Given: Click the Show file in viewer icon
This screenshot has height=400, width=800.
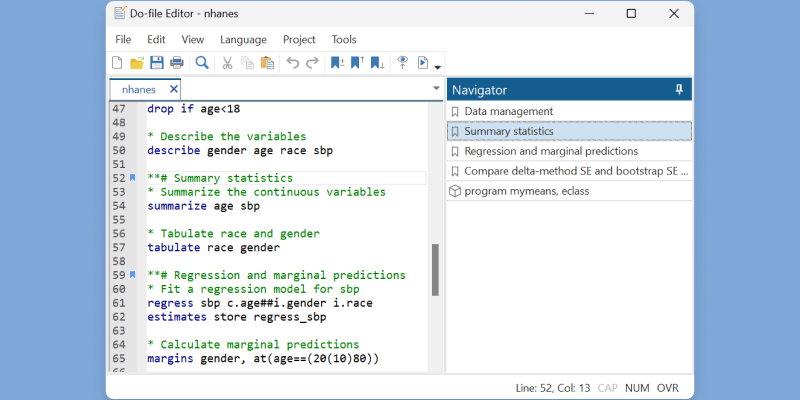Looking at the screenshot, I should coord(403,63).
